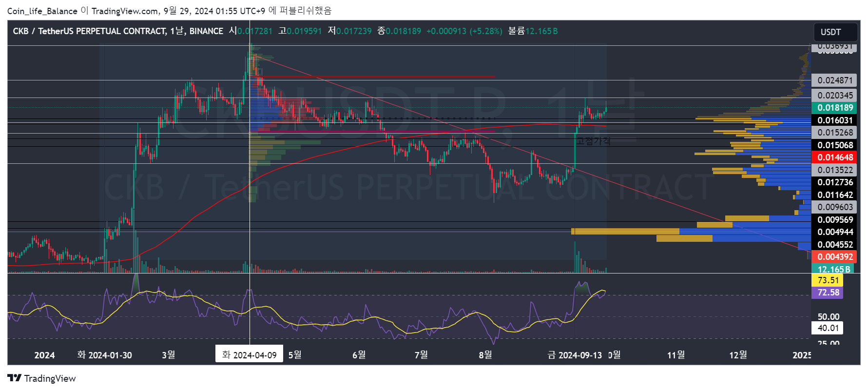The image size is (868, 391).
Task: Click the yellow 73.51 RSI value label
Action: coord(828,280)
